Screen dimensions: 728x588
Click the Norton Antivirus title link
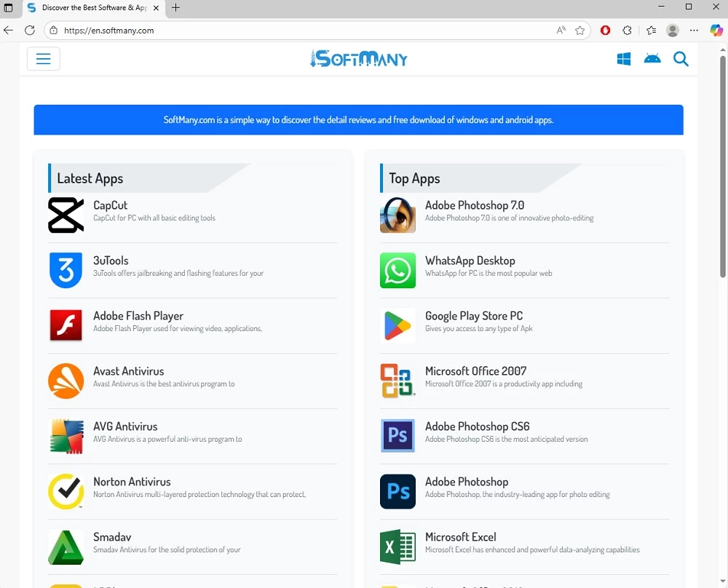pyautogui.click(x=132, y=482)
